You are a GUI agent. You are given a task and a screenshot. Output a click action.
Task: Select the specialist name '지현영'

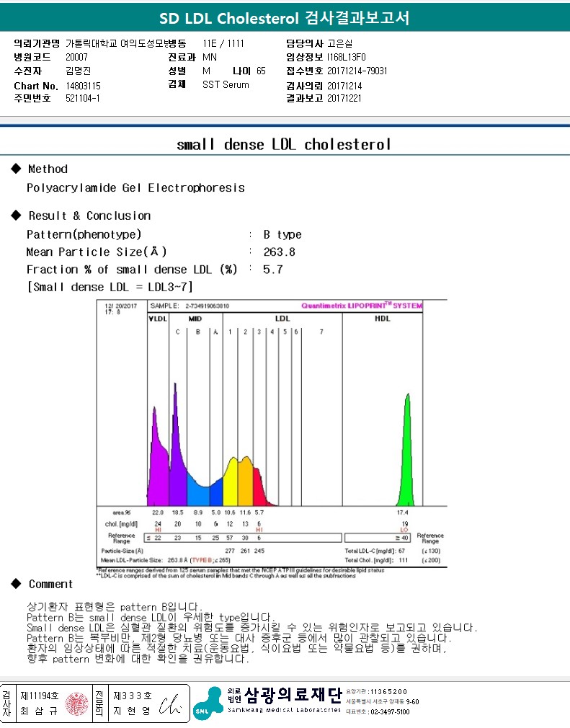pos(133,711)
